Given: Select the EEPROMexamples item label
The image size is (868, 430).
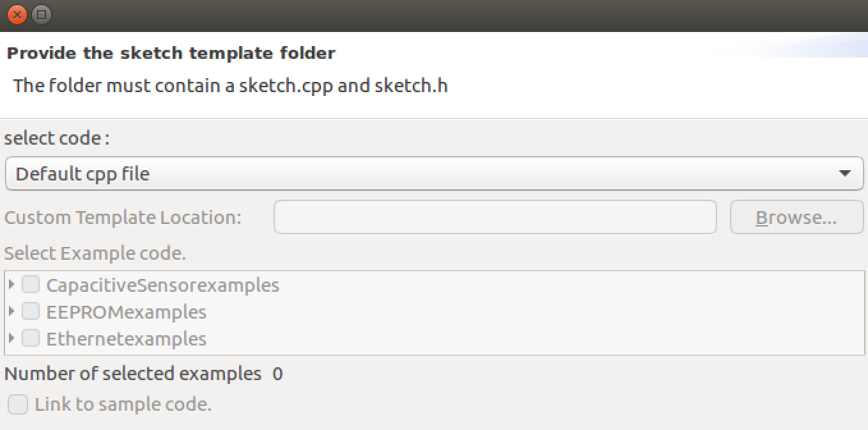Looking at the screenshot, I should [127, 312].
